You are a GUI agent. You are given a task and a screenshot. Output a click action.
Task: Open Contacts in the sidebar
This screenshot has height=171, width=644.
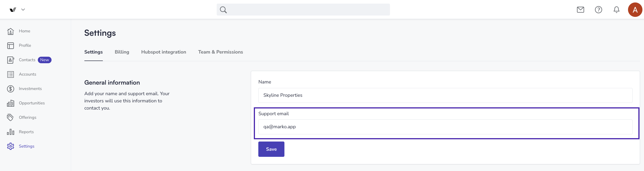click(27, 60)
